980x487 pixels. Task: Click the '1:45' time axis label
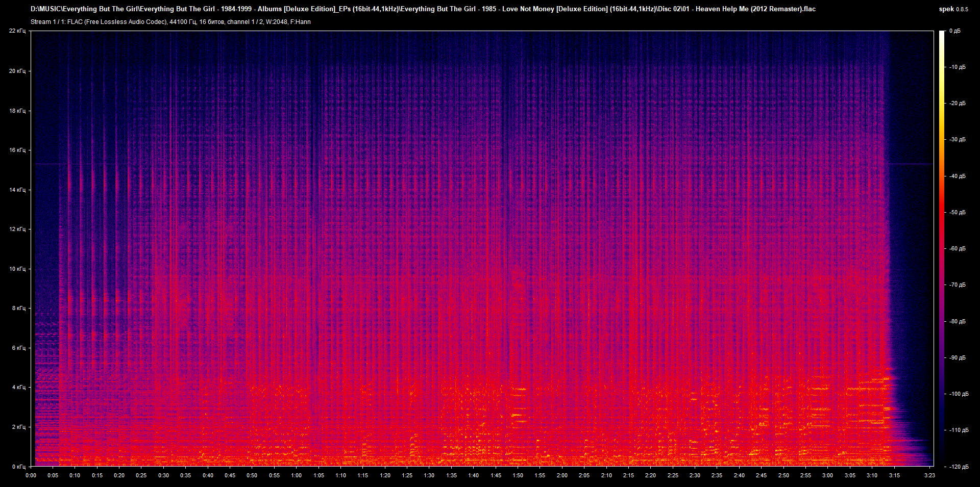click(496, 475)
